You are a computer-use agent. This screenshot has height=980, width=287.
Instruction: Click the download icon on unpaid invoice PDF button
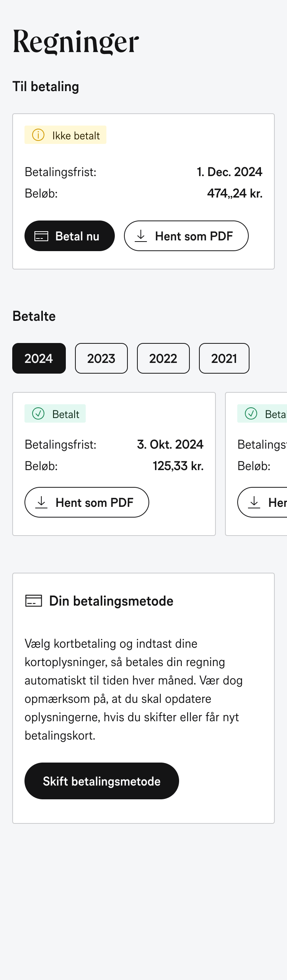click(x=141, y=236)
